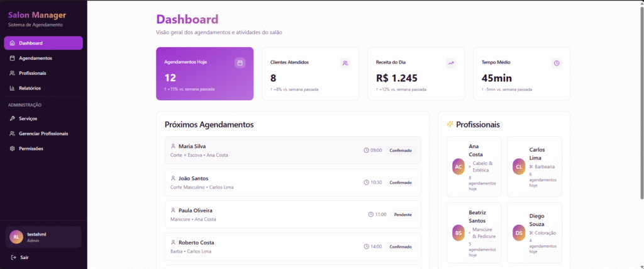Click the people icon beside Gerenciar Profissionais
The width and height of the screenshot is (644, 269).
click(x=13, y=134)
